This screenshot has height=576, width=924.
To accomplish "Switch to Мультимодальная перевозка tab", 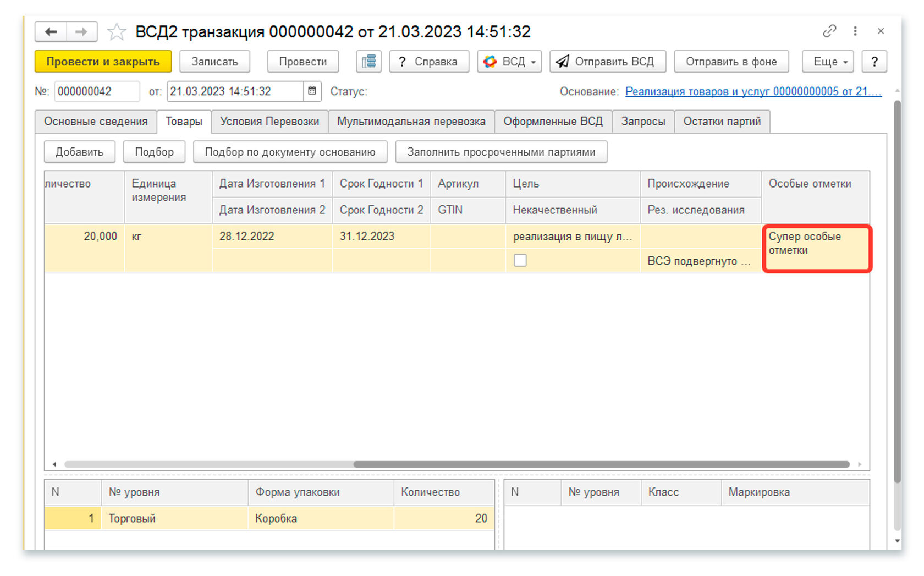I will [x=411, y=122].
